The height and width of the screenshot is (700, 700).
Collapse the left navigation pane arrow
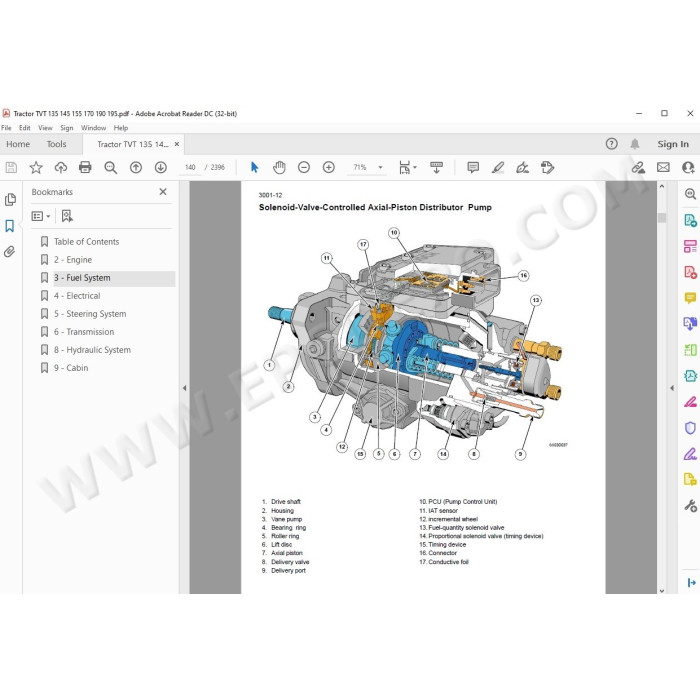[184, 388]
